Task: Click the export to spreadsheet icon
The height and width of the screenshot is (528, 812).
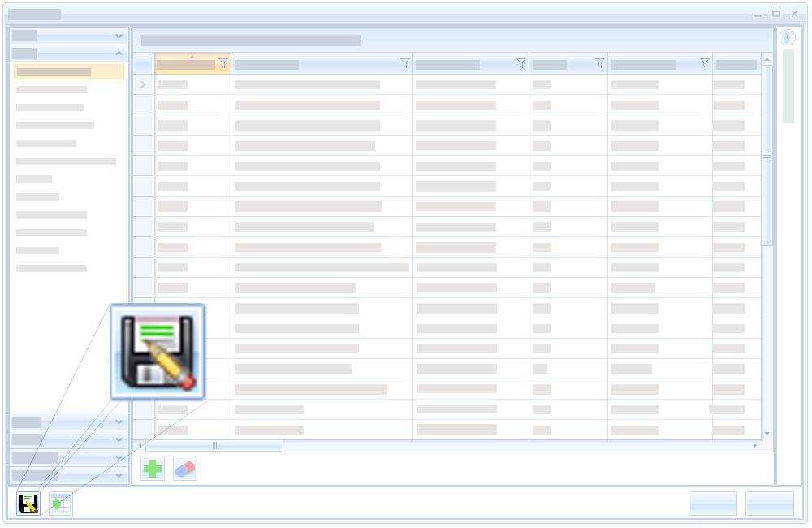Action: click(60, 504)
